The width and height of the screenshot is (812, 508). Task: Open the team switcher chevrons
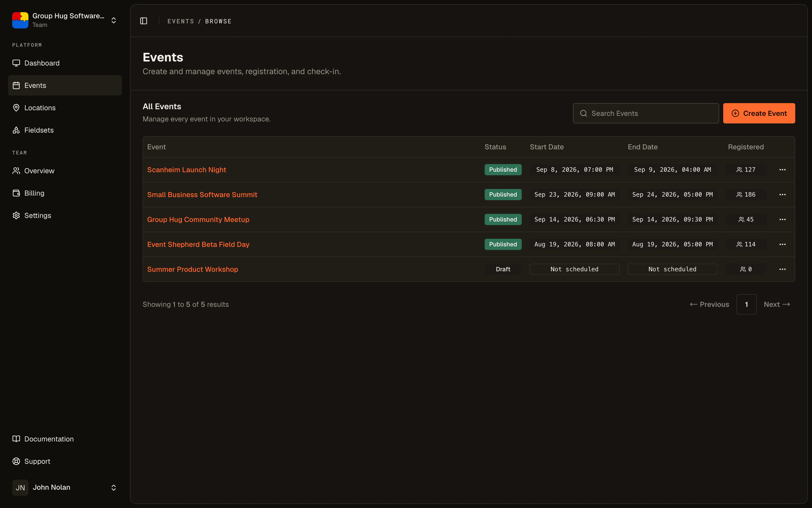click(114, 20)
